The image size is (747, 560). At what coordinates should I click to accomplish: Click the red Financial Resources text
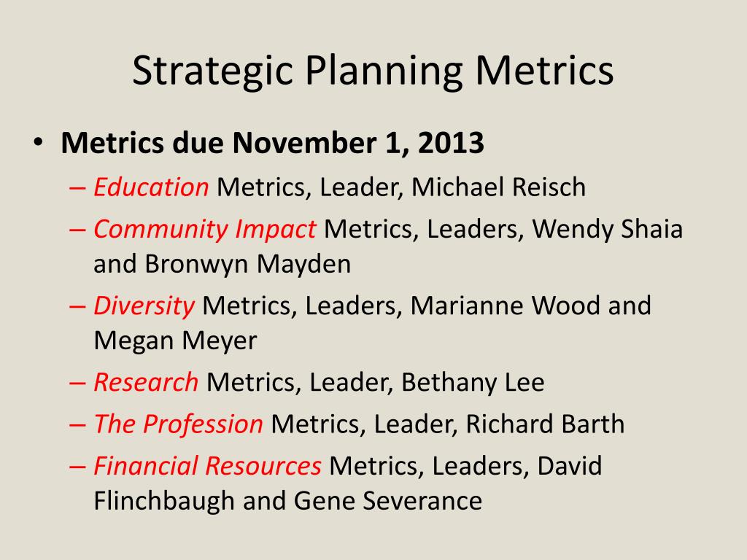pyautogui.click(x=207, y=466)
